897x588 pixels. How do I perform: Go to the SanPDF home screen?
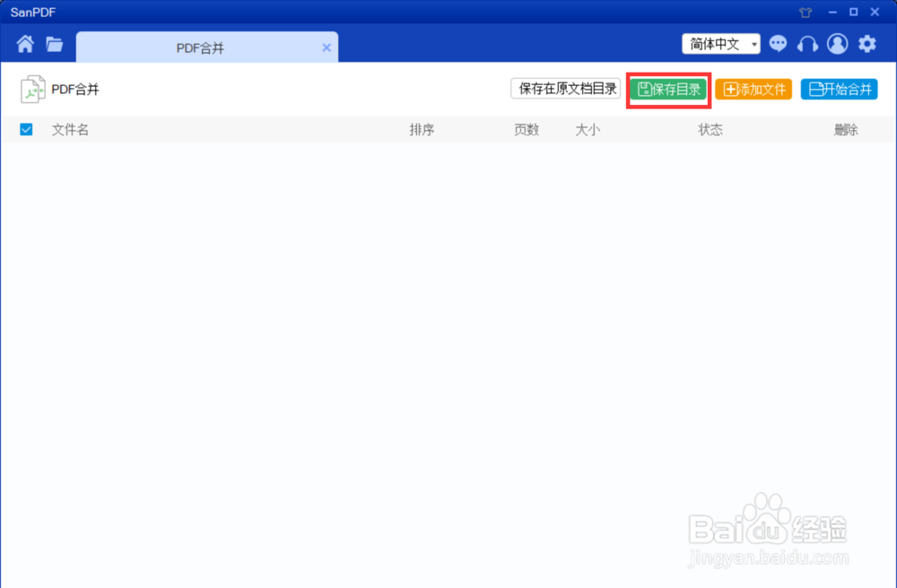(25, 44)
